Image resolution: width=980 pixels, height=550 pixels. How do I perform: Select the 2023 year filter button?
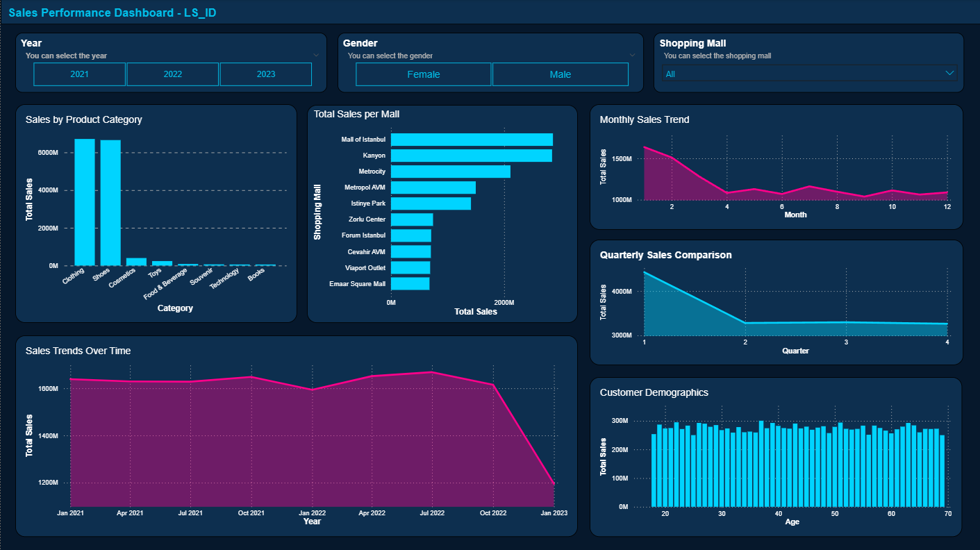(265, 74)
